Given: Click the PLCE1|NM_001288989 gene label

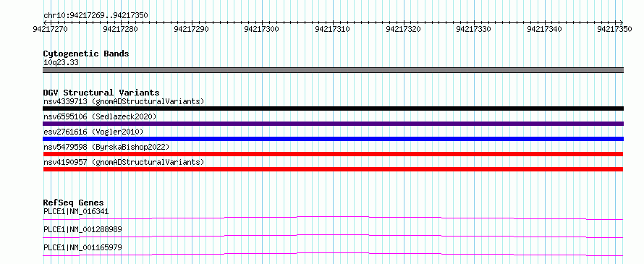Looking at the screenshot, I should click(x=82, y=229).
